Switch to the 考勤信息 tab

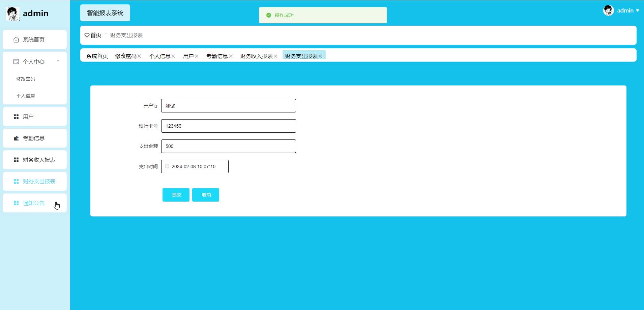click(217, 56)
